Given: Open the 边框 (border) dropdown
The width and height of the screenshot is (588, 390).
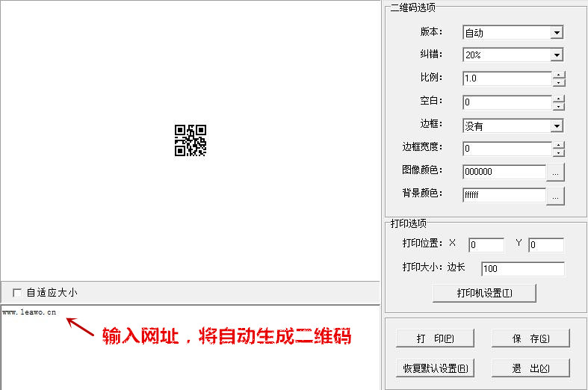Looking at the screenshot, I should tap(557, 126).
